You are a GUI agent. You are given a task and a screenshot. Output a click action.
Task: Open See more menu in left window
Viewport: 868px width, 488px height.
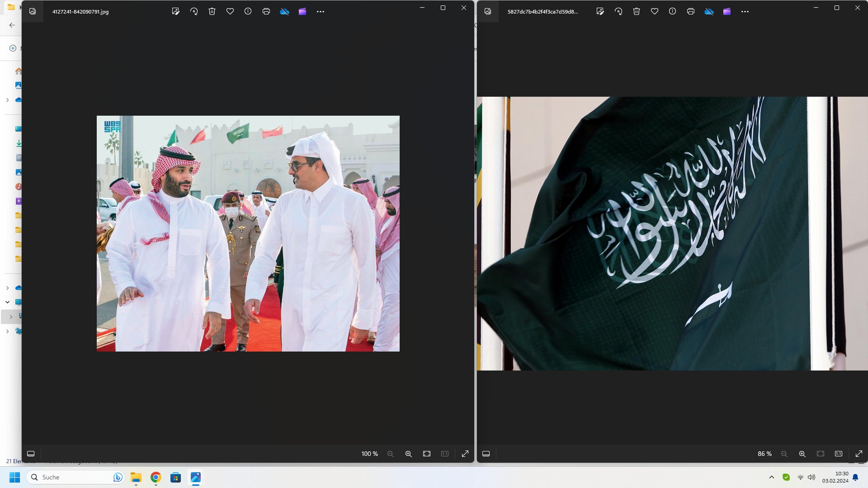click(320, 11)
